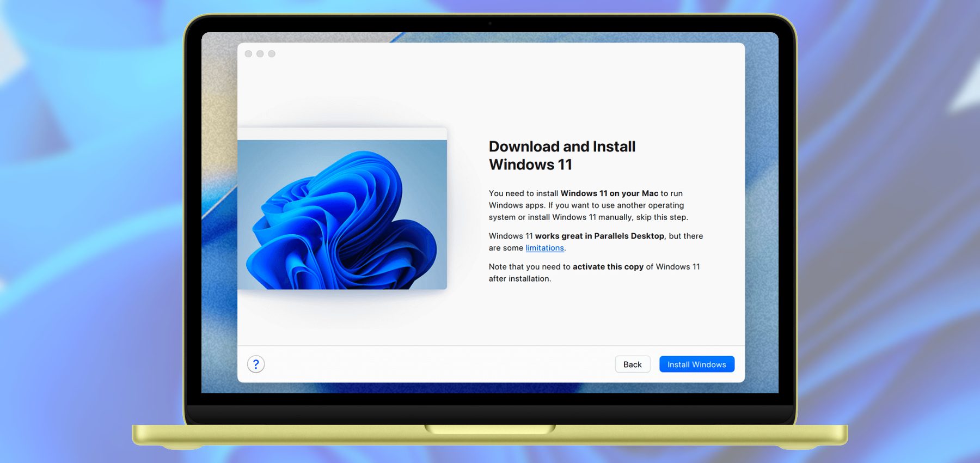Click the text "Windows 11 on your Mac"
Image resolution: width=980 pixels, height=463 pixels.
click(x=609, y=193)
